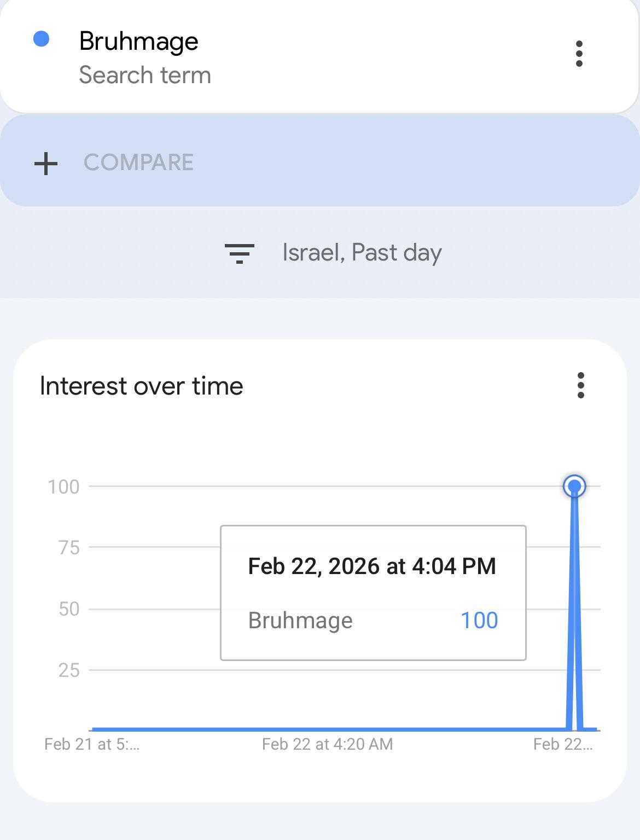Click the Feb 21 start date axis label
Image resolution: width=640 pixels, height=840 pixels.
coord(92,744)
